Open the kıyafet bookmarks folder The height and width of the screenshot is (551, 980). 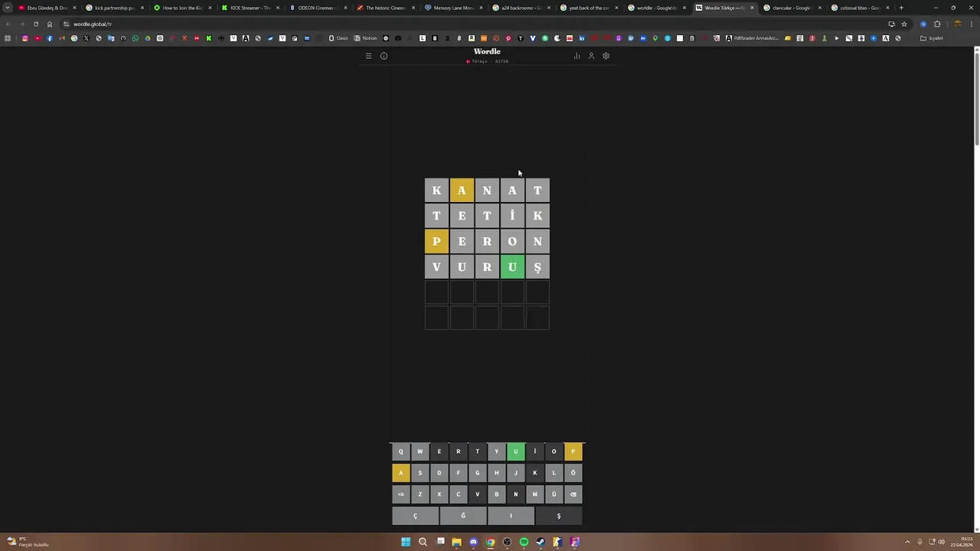tap(932, 38)
